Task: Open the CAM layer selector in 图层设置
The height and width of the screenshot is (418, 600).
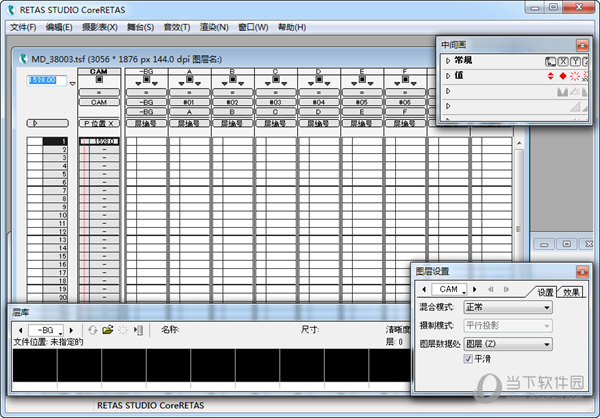Action: tap(449, 289)
